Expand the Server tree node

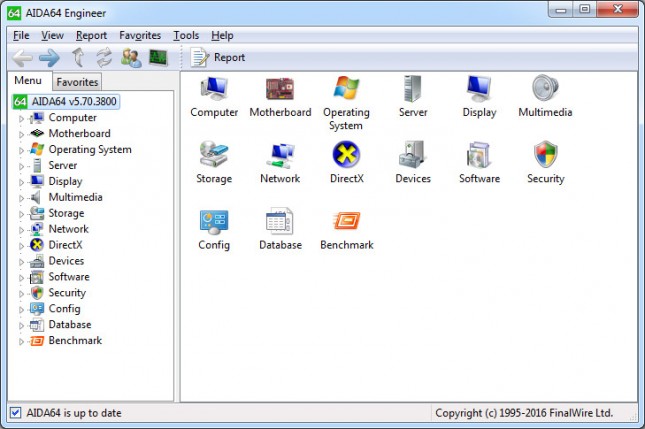coord(21,166)
